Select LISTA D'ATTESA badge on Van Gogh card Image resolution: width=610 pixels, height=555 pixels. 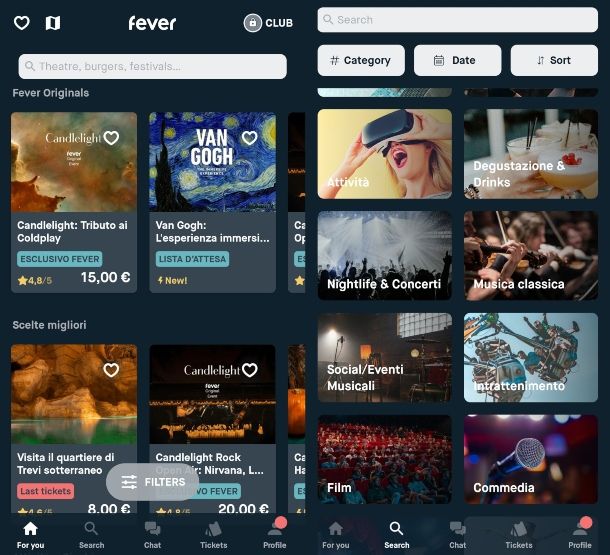pos(193,259)
